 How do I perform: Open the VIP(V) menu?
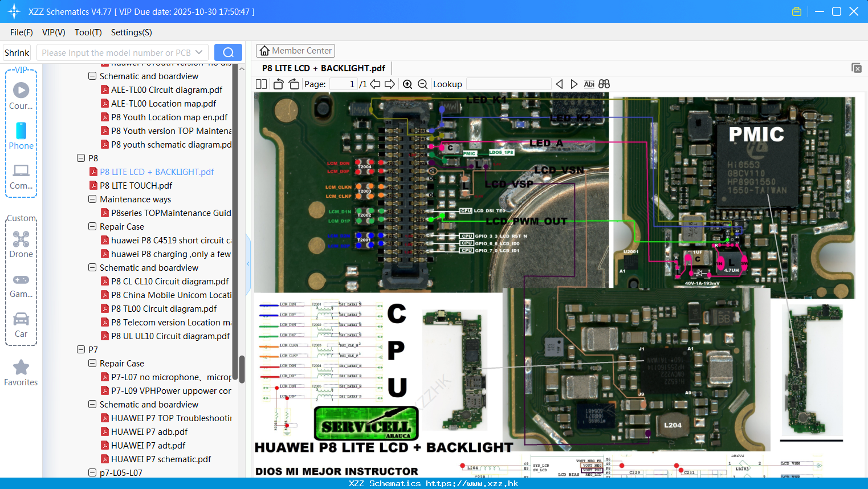54,32
